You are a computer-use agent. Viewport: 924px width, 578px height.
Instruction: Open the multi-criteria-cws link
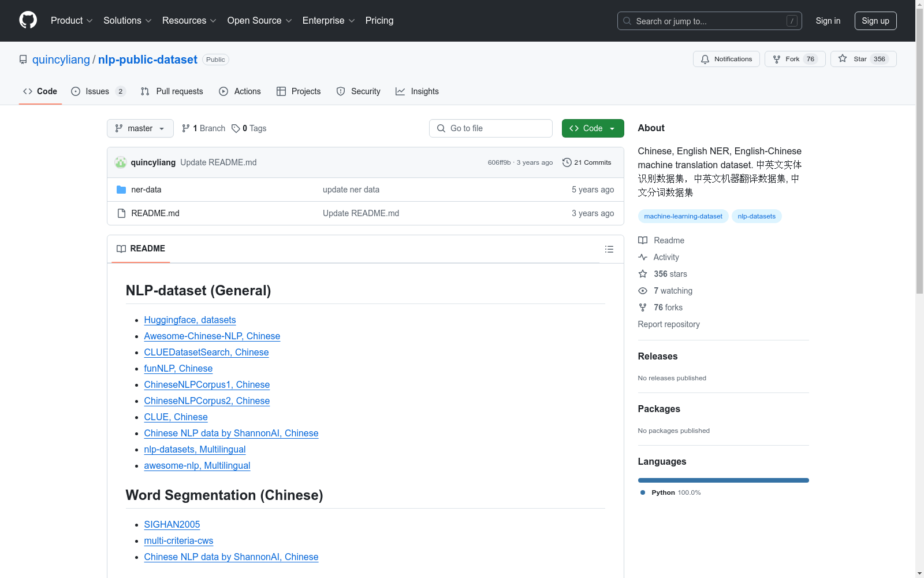tap(178, 541)
